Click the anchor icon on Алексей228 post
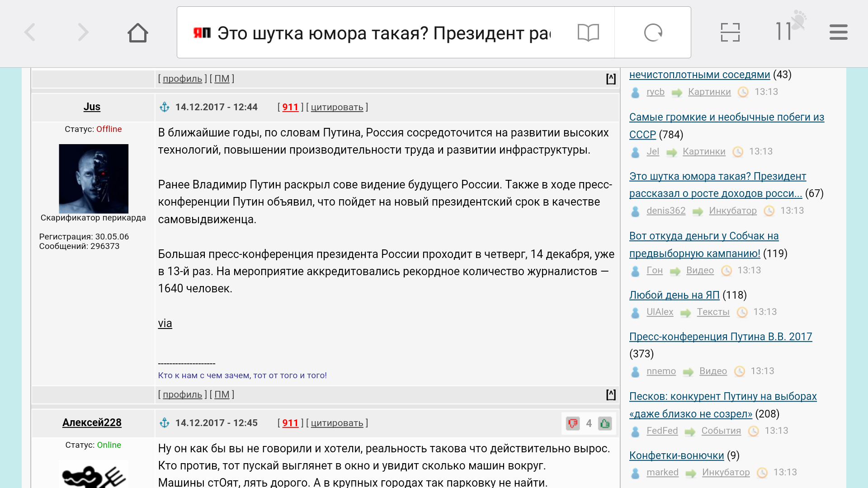This screenshot has width=868, height=488. pyautogui.click(x=165, y=423)
